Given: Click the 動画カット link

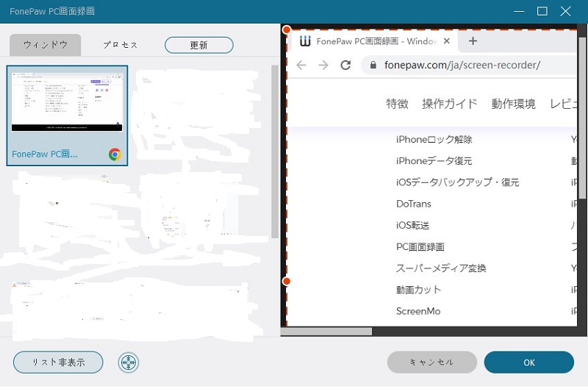Looking at the screenshot, I should (x=418, y=290).
